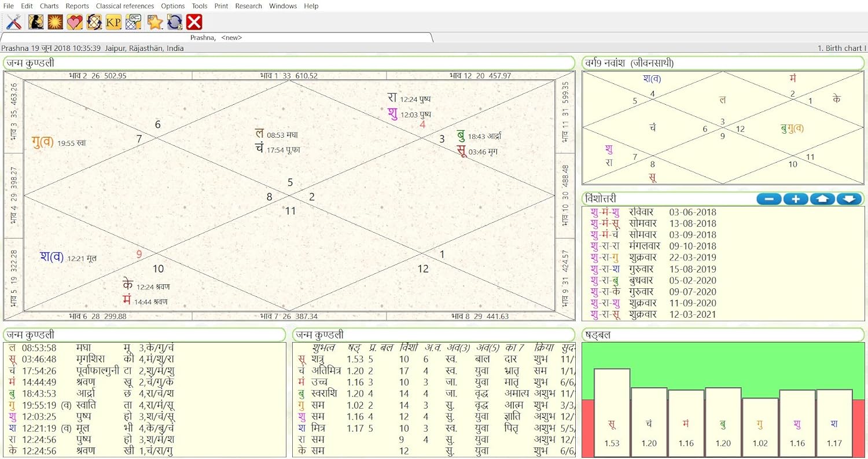Select the Prashna <new> tab
868x459 pixels.
pos(216,38)
